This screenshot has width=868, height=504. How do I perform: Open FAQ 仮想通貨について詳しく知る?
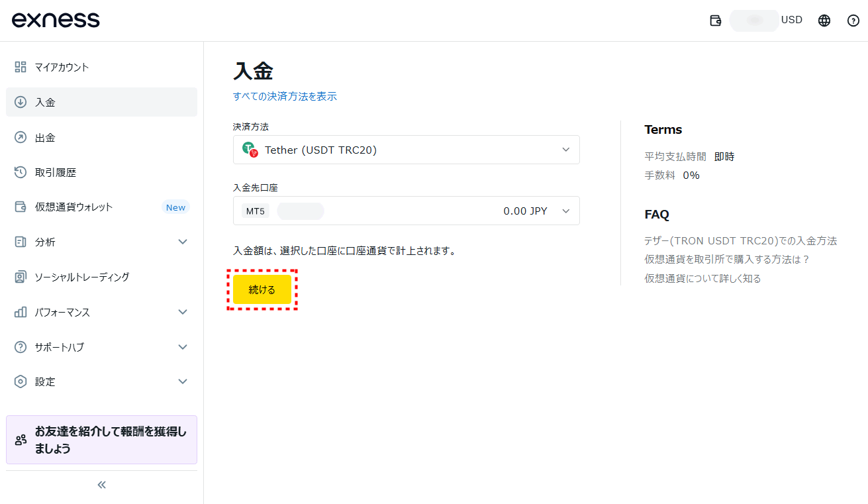tap(702, 278)
